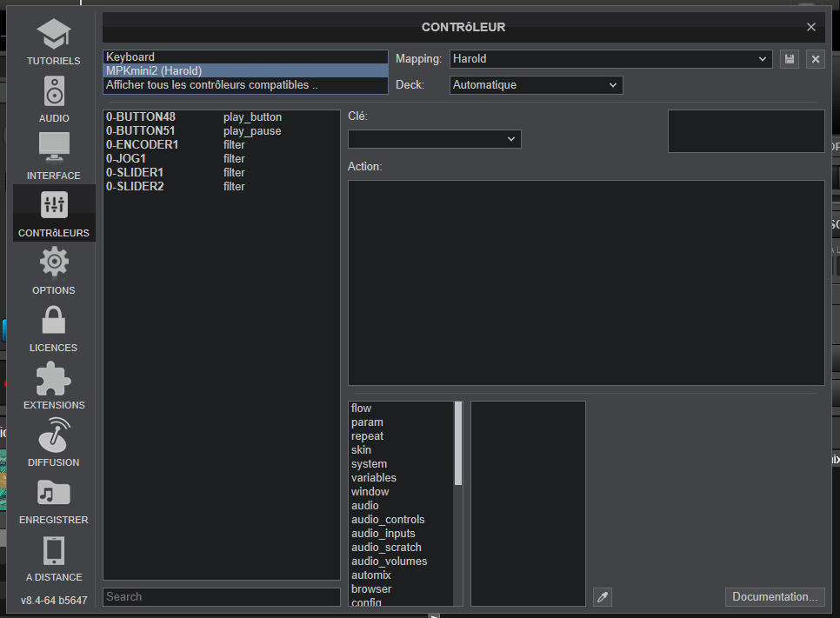Close the Contrôleur settings window
Screen dimensions: 840x618
click(811, 27)
